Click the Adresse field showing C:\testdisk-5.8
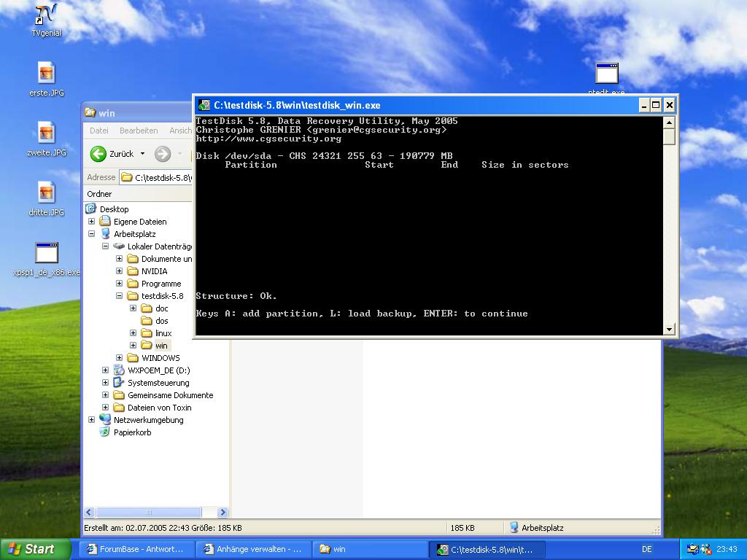Screen dimensions: 747x560 (156, 178)
